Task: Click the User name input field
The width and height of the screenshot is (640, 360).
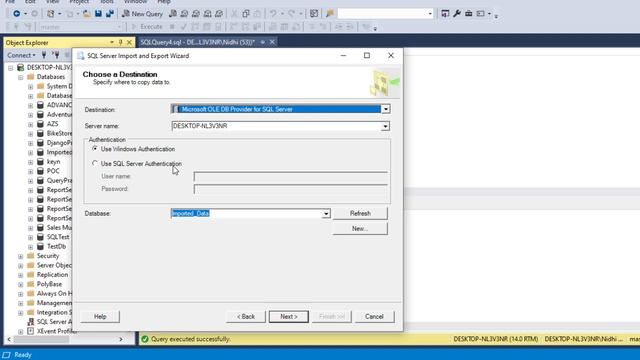Action: (291, 176)
